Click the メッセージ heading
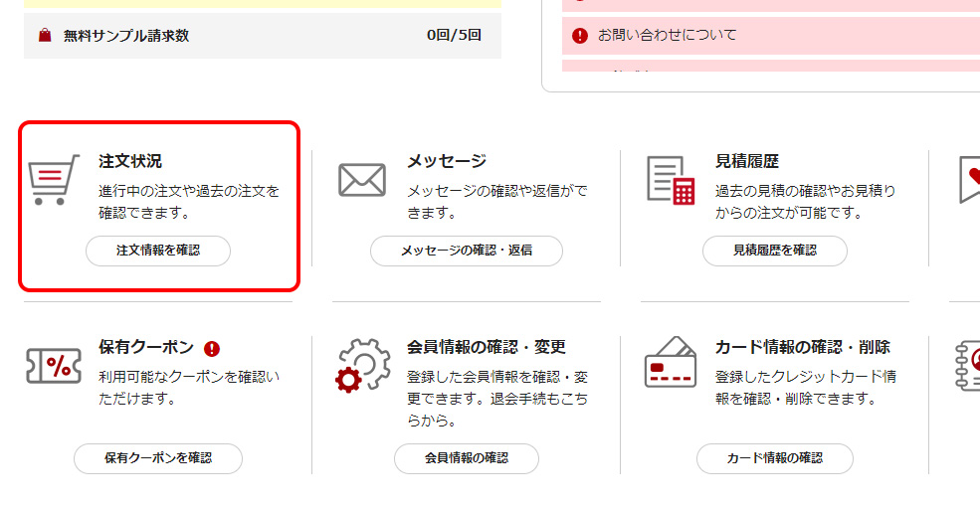This screenshot has height=510, width=980. 447,161
